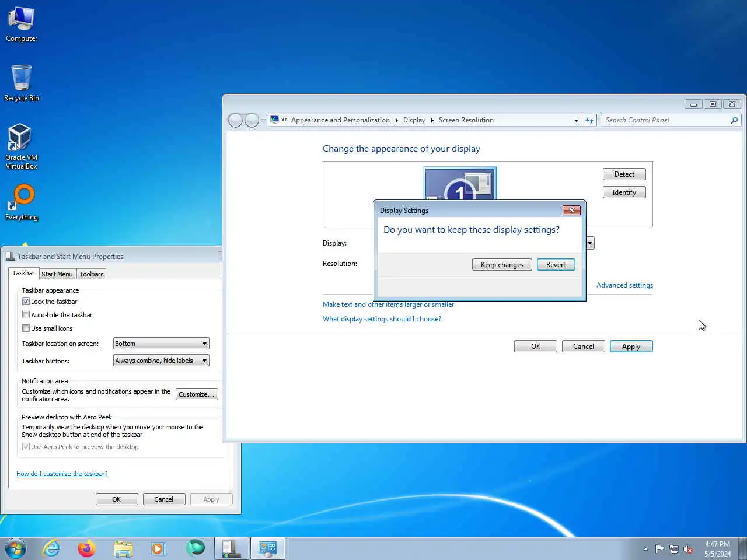Enable Auto-hide the taskbar

26,315
